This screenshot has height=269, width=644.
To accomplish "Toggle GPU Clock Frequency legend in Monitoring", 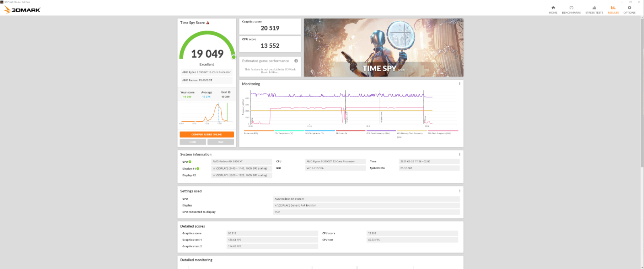I will point(442,132).
